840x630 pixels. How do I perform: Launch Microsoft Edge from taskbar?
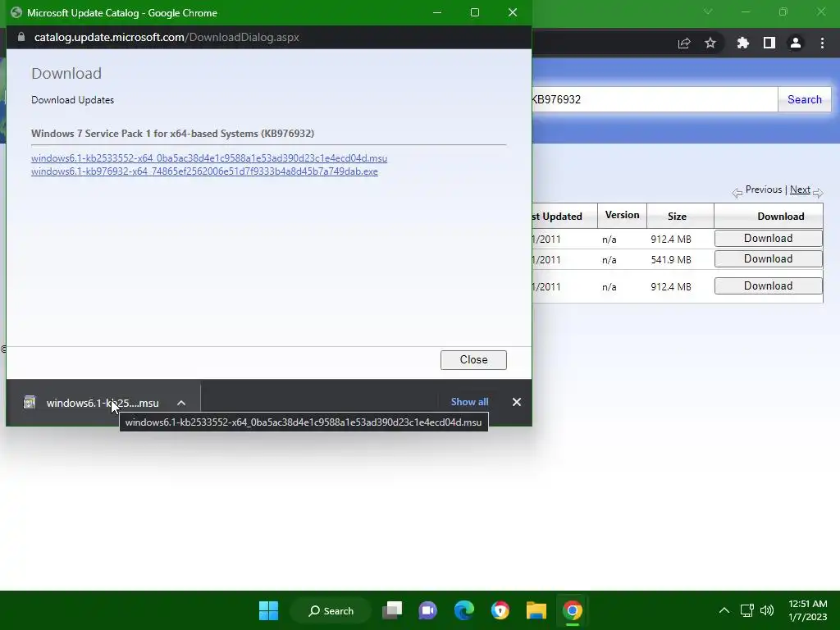tap(464, 610)
